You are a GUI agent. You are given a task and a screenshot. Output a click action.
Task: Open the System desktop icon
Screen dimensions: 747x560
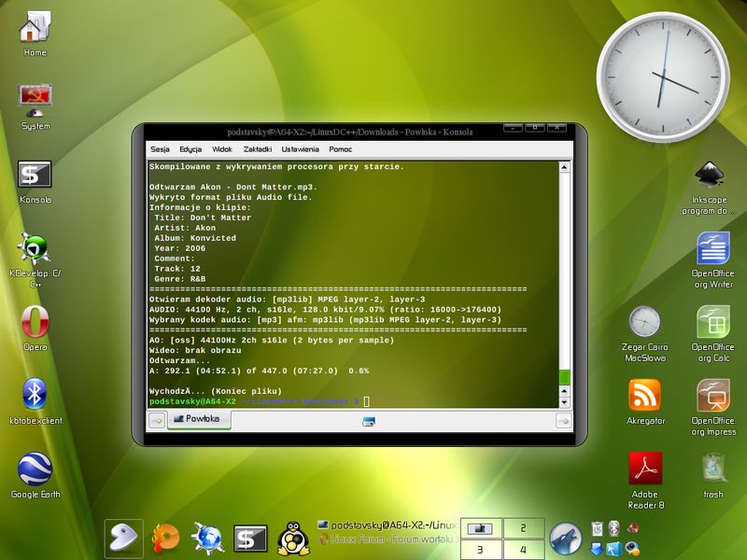point(35,107)
